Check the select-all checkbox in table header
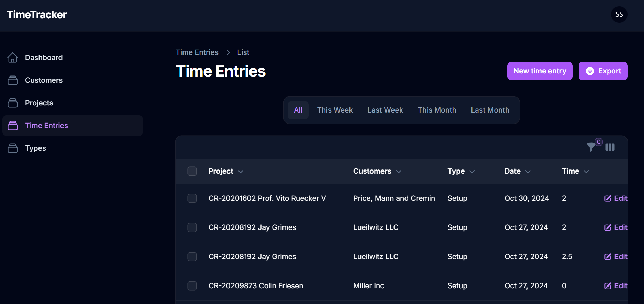The image size is (644, 304). tap(192, 171)
